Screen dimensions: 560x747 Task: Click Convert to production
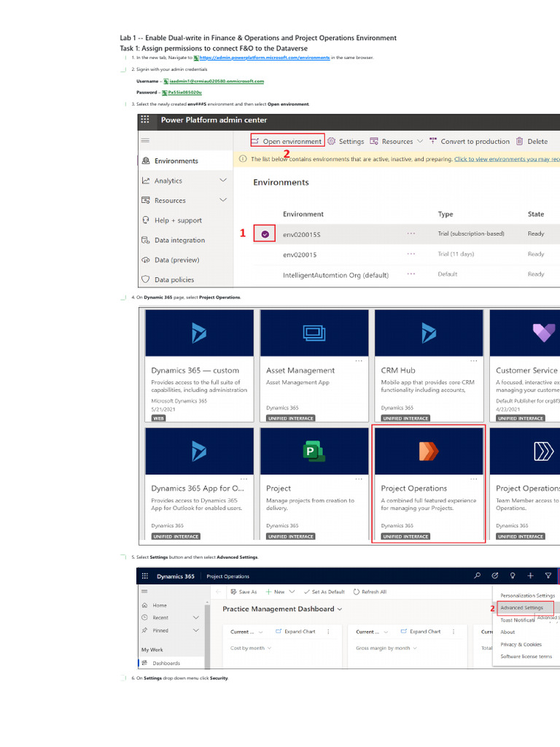pyautogui.click(x=470, y=141)
